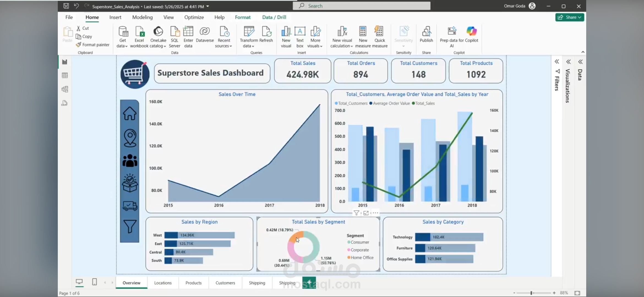Create a New measure

pos(363,37)
